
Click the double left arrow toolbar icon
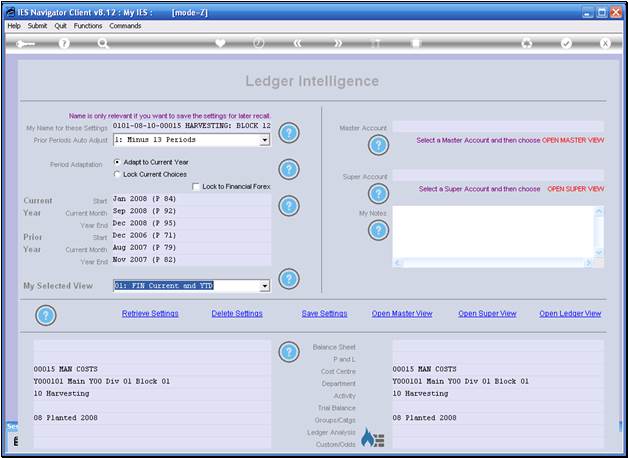pyautogui.click(x=298, y=43)
